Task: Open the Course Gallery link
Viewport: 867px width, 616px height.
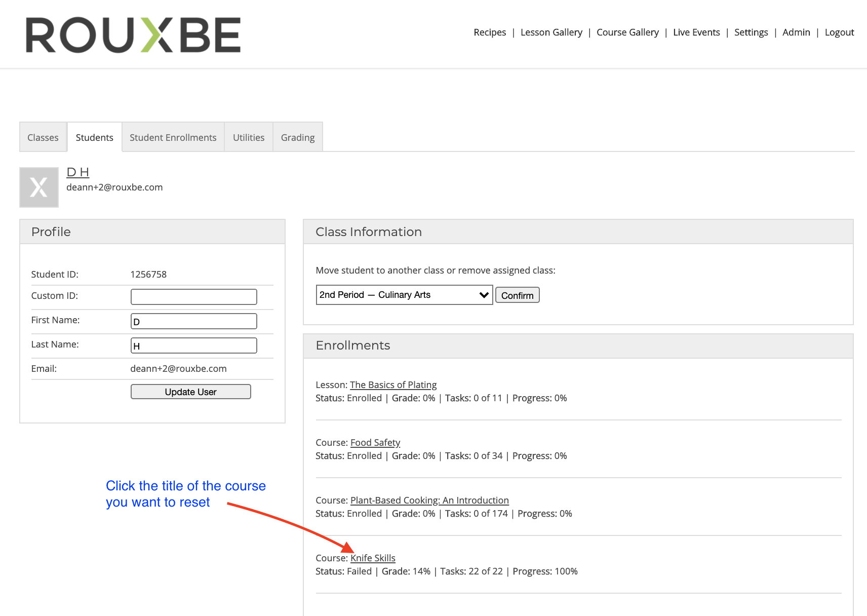Action: point(627,32)
